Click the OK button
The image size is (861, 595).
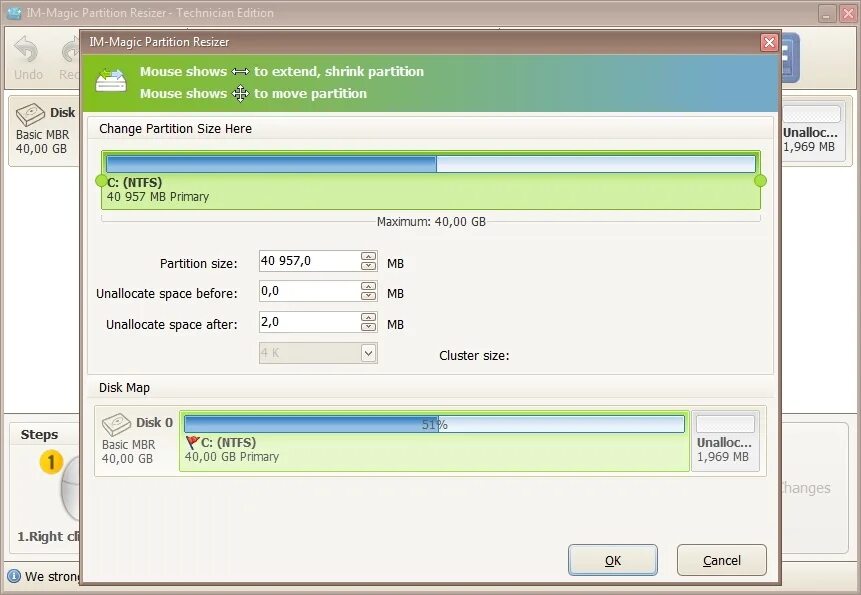612,560
